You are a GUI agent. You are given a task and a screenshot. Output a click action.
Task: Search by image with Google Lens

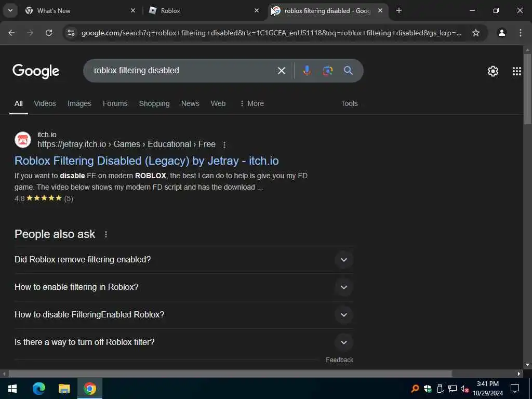point(327,71)
